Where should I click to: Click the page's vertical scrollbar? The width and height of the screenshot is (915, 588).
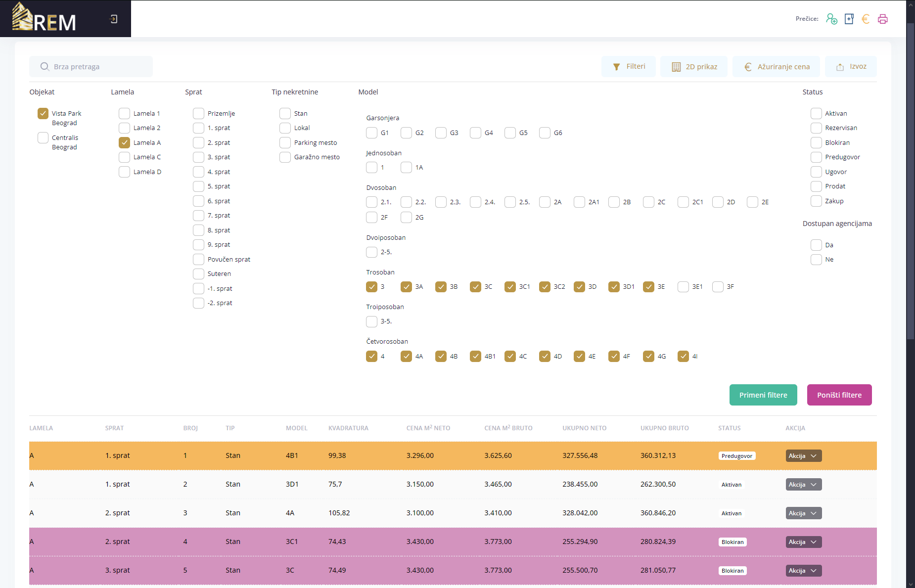pyautogui.click(x=910, y=198)
